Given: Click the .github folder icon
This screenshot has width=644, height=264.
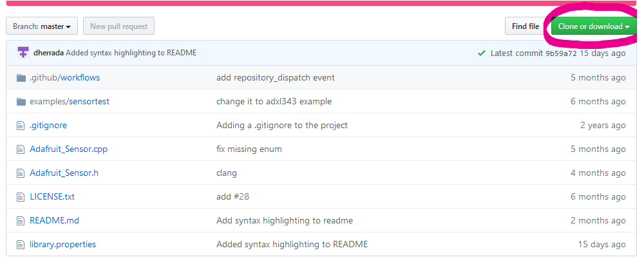Looking at the screenshot, I should pos(21,78).
